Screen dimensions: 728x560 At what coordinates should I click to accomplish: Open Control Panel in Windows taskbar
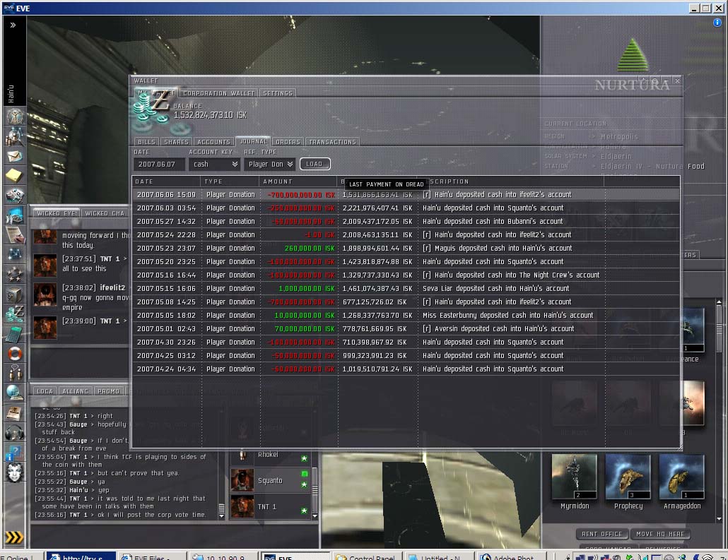[367, 556]
